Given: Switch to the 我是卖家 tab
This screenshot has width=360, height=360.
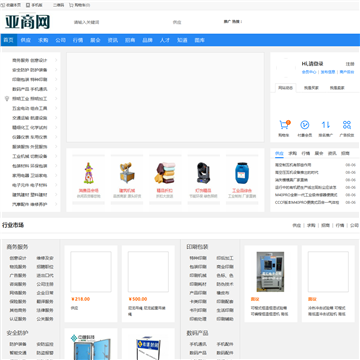Looking at the screenshot, I should click(x=337, y=88).
